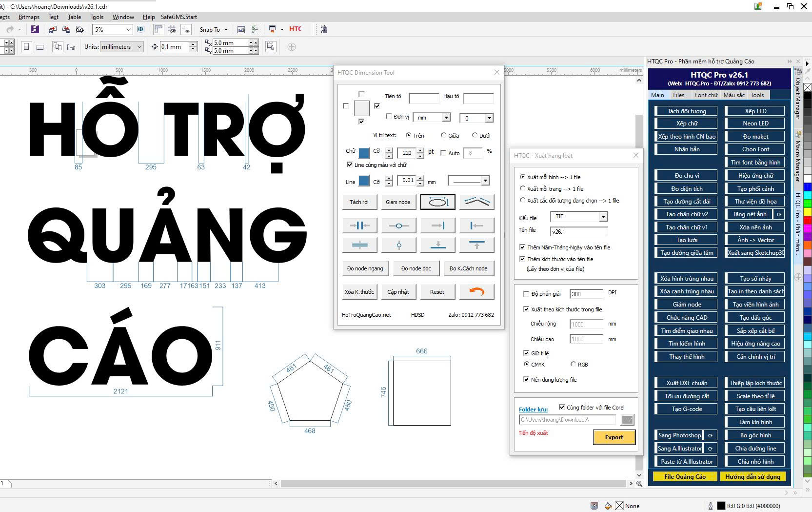Click the zoom icon beside horizontal scrollbar
Screen dimensions: 812x512
pos(639,484)
